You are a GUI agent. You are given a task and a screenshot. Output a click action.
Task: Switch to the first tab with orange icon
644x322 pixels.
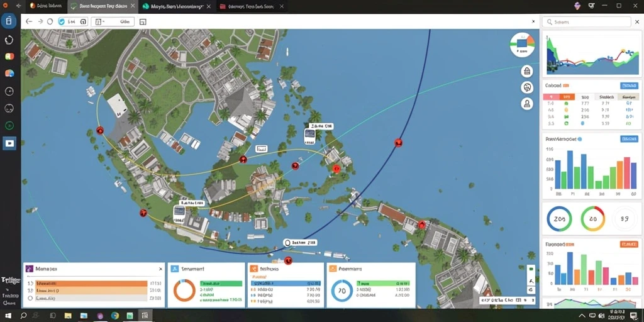(x=45, y=6)
